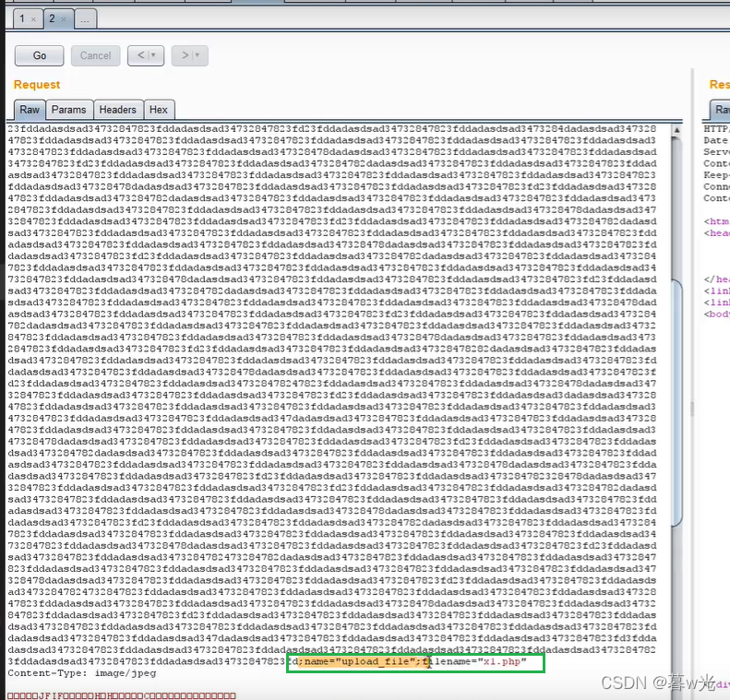Close Repeater tab 2 with its x
Viewport: 730px width, 700px height.
[x=64, y=19]
